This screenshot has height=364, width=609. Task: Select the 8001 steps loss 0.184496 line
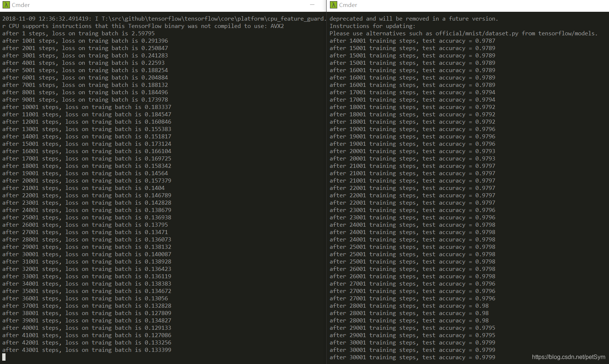coord(85,92)
